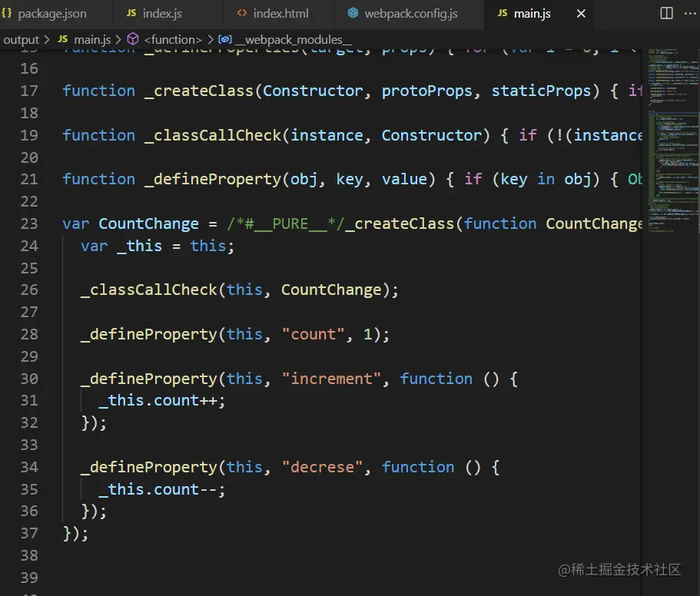The image size is (700, 596).
Task: Click the code minimap preview
Action: (x=673, y=141)
